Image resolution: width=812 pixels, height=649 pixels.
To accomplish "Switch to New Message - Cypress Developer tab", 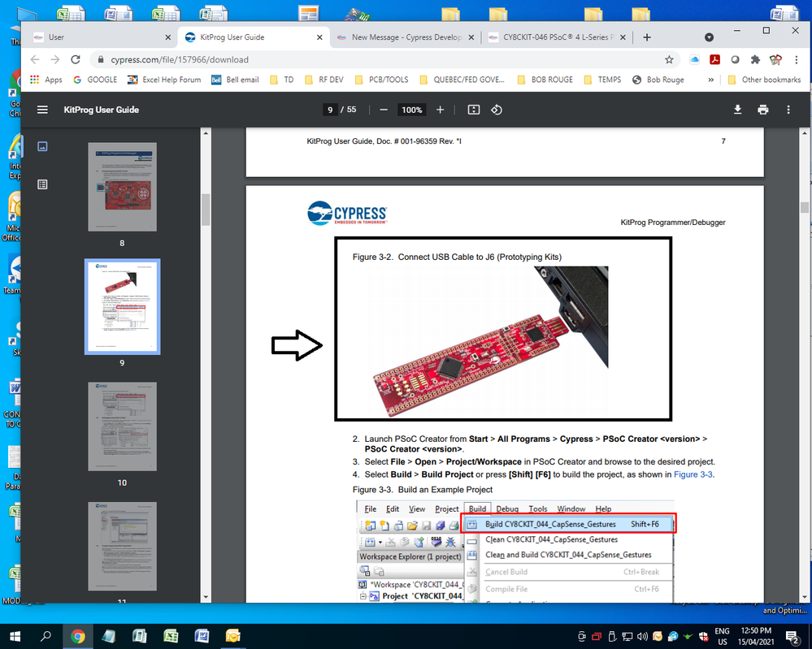I will click(406, 37).
